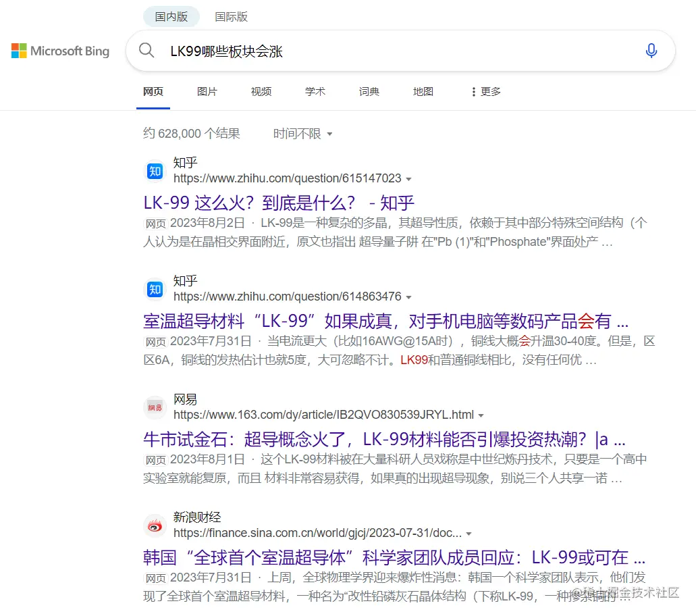Select the 网页 tab
This screenshot has width=696, height=616.
click(153, 91)
